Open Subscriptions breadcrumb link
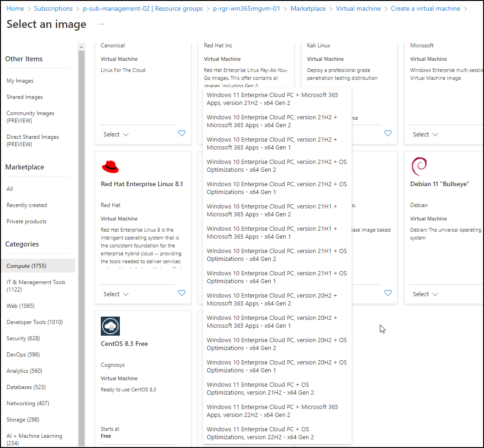The height and width of the screenshot is (448, 484). (53, 8)
